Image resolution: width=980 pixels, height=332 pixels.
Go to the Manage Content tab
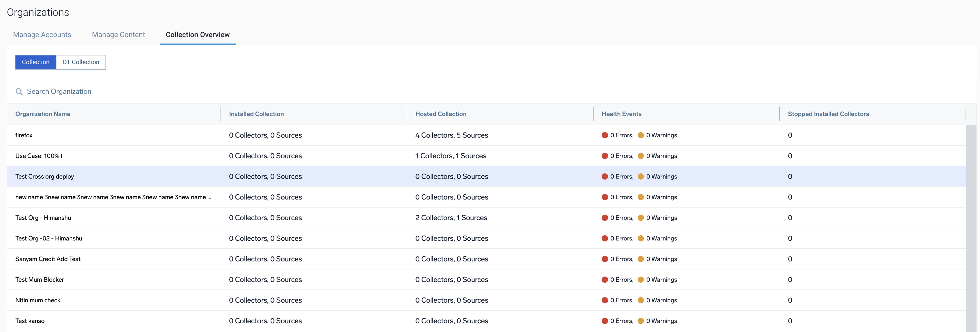(118, 34)
